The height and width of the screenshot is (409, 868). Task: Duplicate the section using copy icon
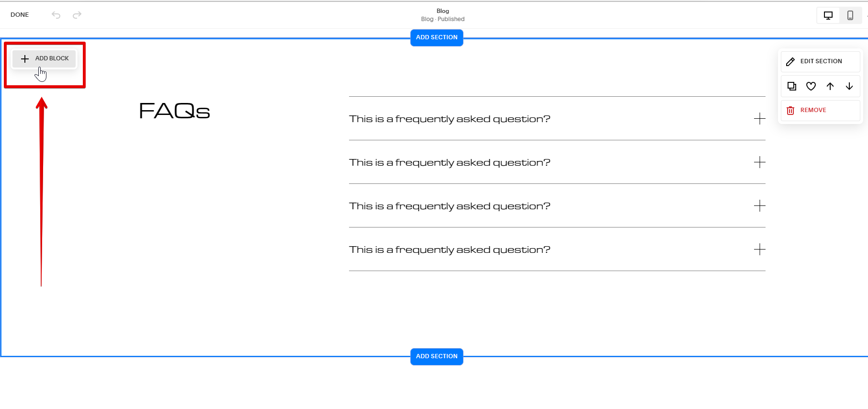pyautogui.click(x=792, y=86)
